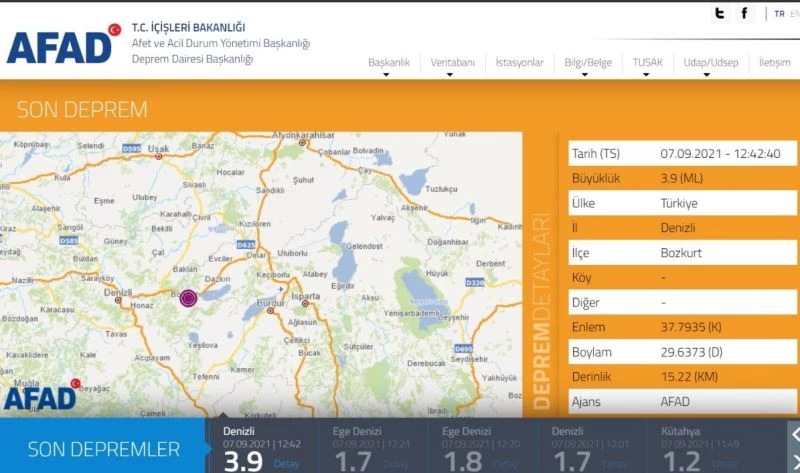Open the AFAD Facebook page icon
Viewport: 800px width, 473px height.
tap(745, 14)
